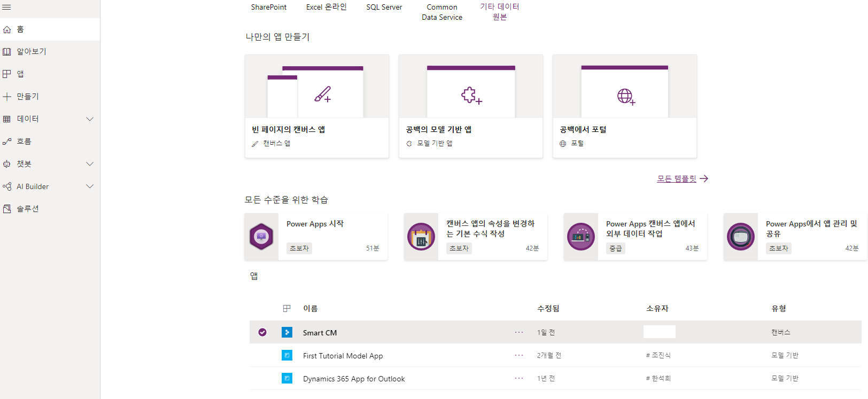The height and width of the screenshot is (399, 868).
Task: Open 기타 데이터 원본 link
Action: click(x=500, y=12)
